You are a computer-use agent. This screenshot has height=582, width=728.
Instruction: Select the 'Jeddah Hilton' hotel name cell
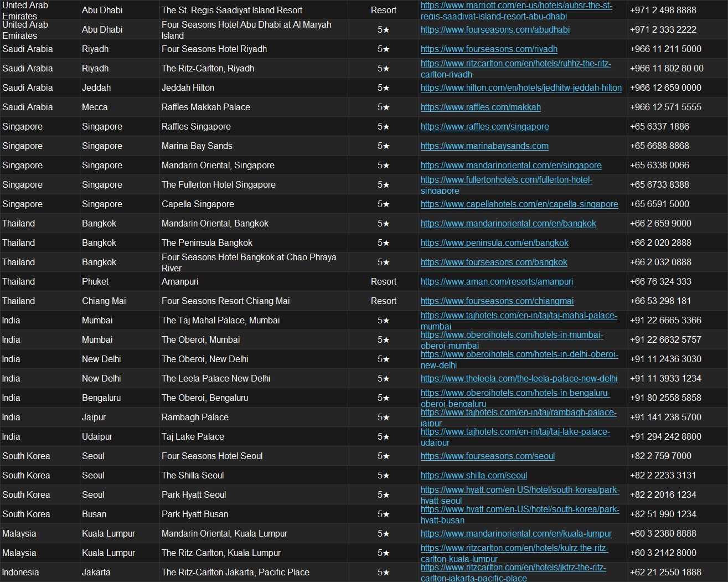pos(254,88)
